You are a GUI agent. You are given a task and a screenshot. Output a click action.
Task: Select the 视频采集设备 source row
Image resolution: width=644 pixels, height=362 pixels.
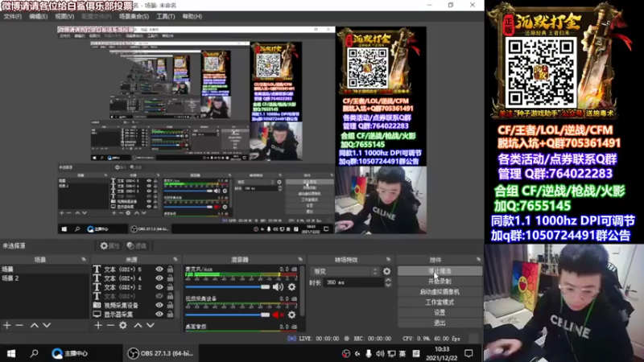122,306
